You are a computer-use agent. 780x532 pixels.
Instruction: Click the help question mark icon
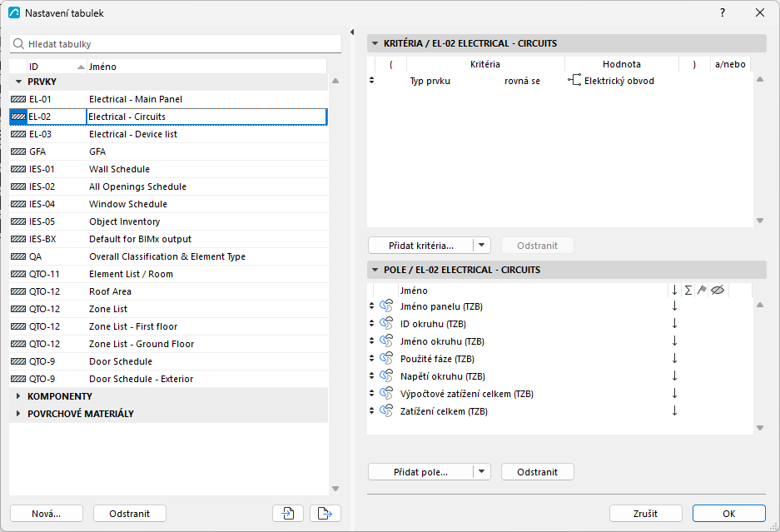[723, 13]
